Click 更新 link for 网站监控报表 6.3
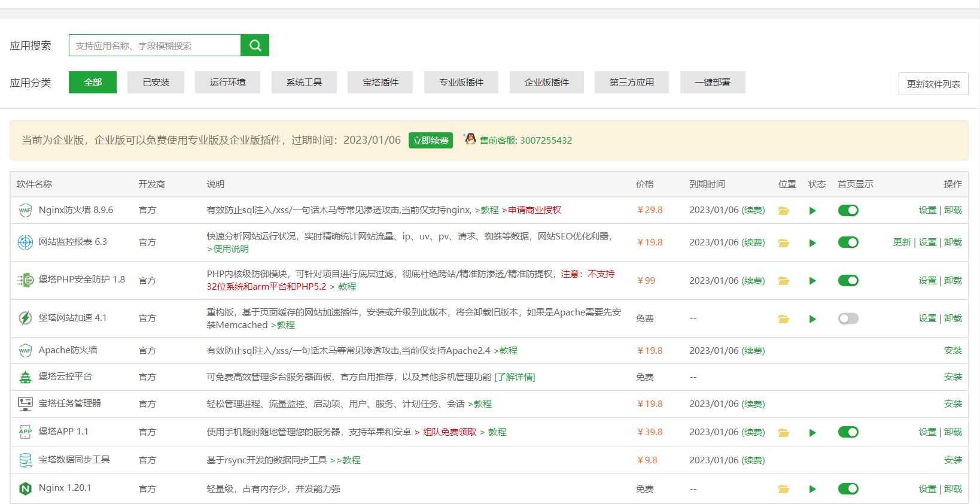 click(x=902, y=242)
